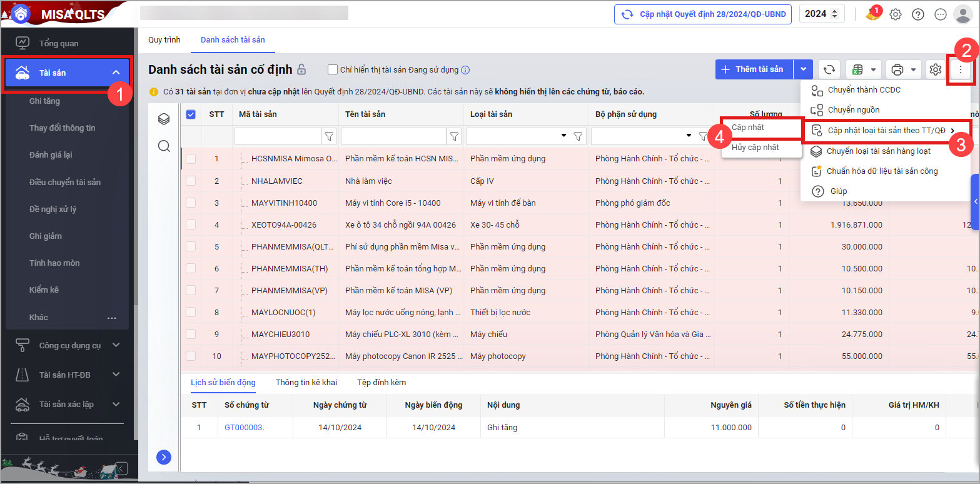Open the grid settings gear icon

pos(935,69)
